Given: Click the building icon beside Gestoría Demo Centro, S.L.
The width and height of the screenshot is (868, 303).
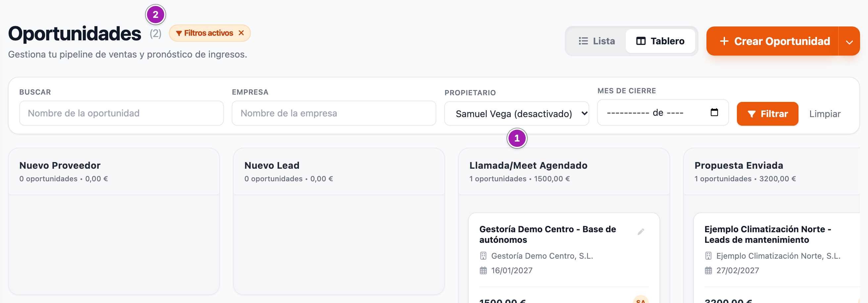Looking at the screenshot, I should 483,256.
